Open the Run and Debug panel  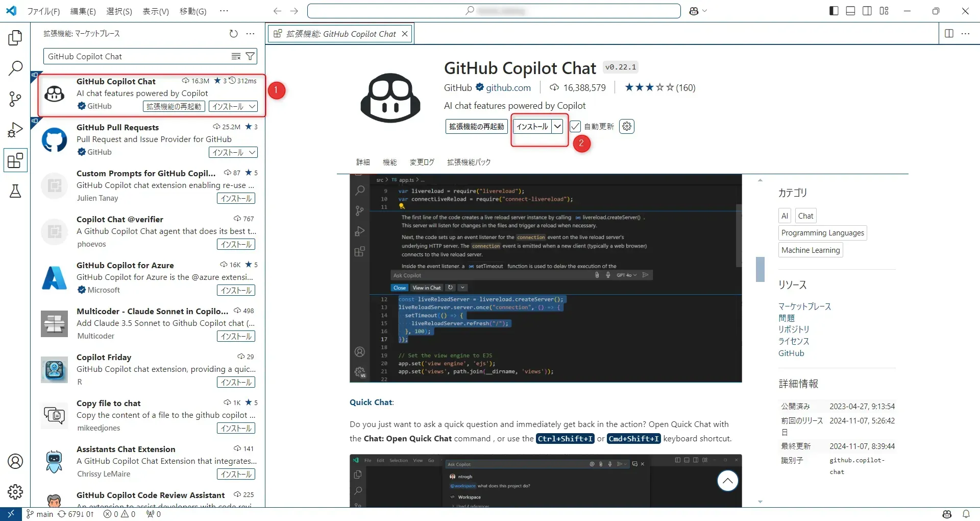[x=15, y=129]
